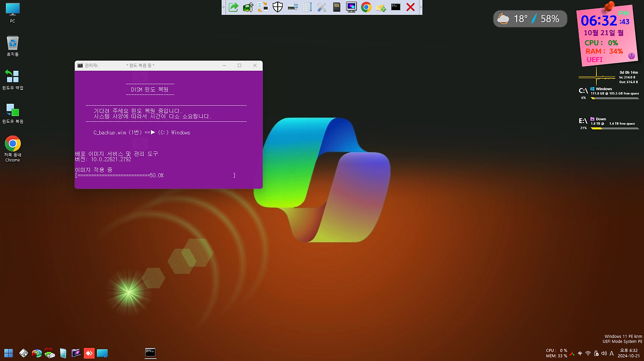Click the purple round button on pink note
644x361 pixels.
(631, 56)
